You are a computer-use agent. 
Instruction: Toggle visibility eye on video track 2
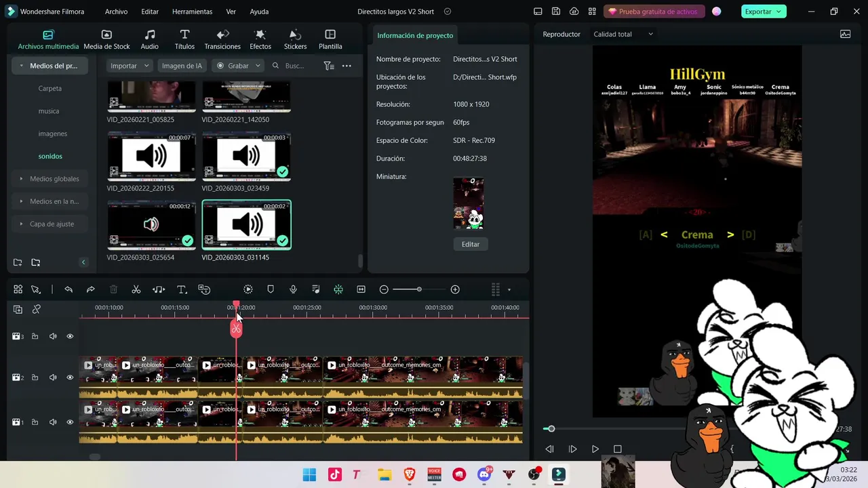coord(70,378)
